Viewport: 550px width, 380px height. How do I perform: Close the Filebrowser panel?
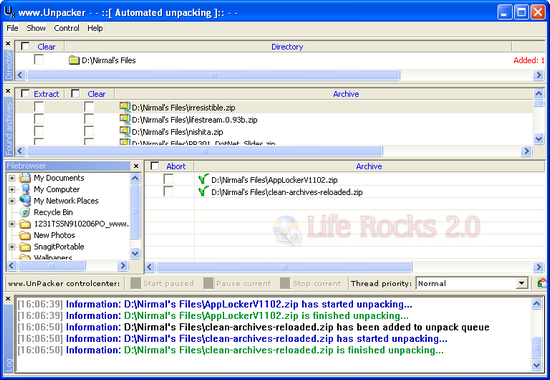click(x=136, y=166)
